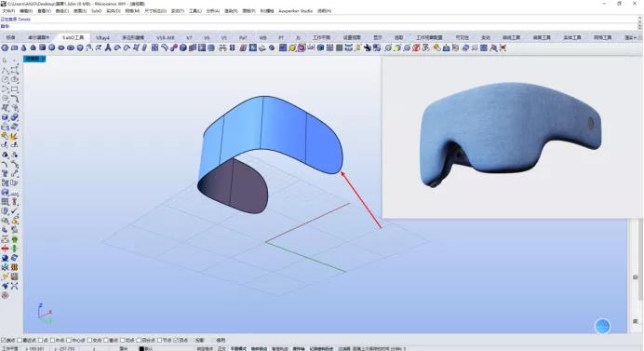
Task: Switch to the SubD工具 toolbar tab
Action: [x=74, y=37]
